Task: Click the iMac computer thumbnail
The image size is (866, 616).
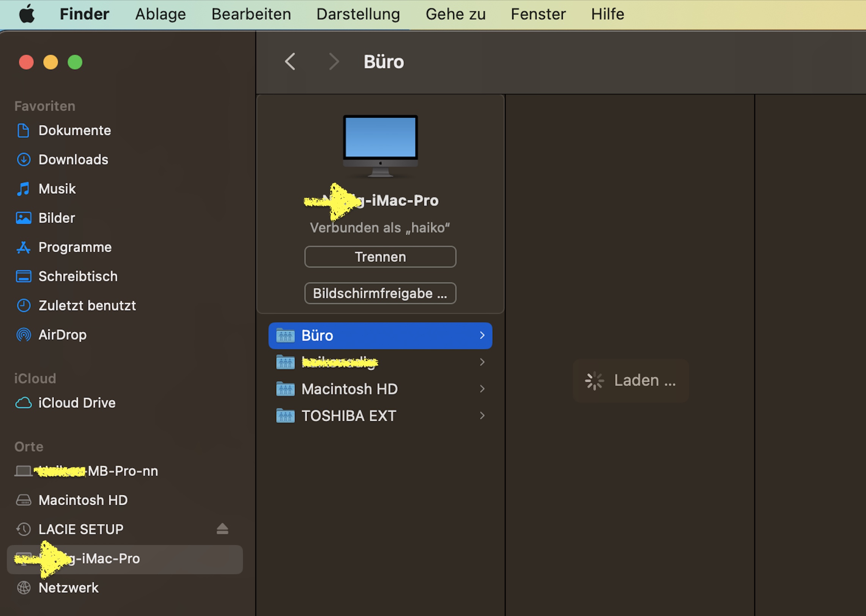Action: 380,146
